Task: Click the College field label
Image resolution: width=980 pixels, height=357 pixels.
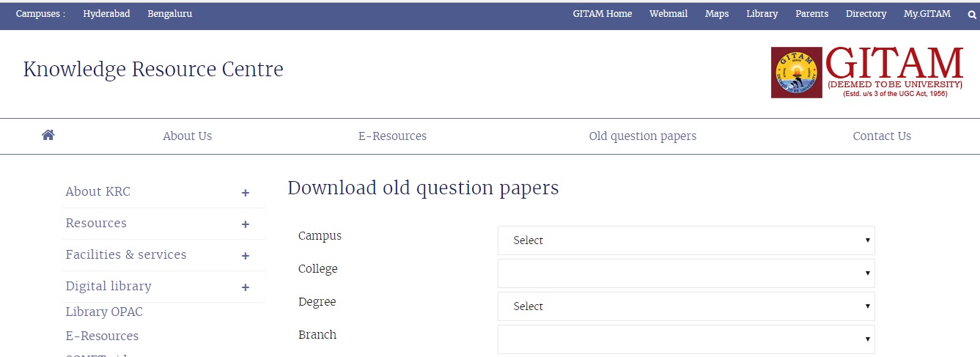Action: (x=318, y=269)
